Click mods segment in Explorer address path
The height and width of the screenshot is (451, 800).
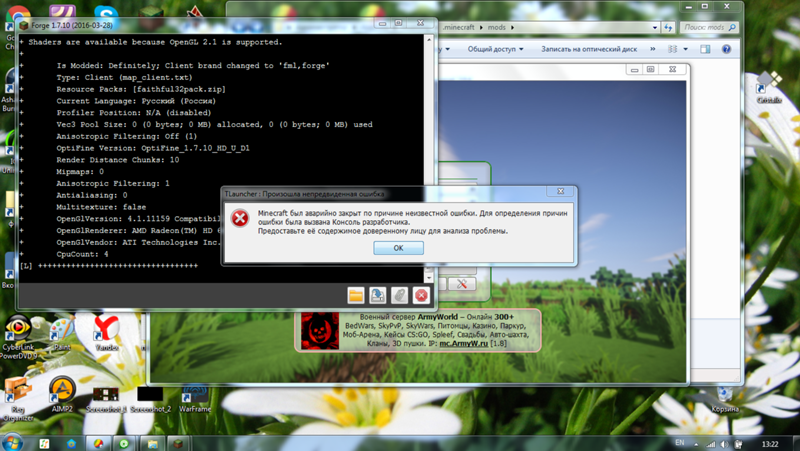[496, 28]
